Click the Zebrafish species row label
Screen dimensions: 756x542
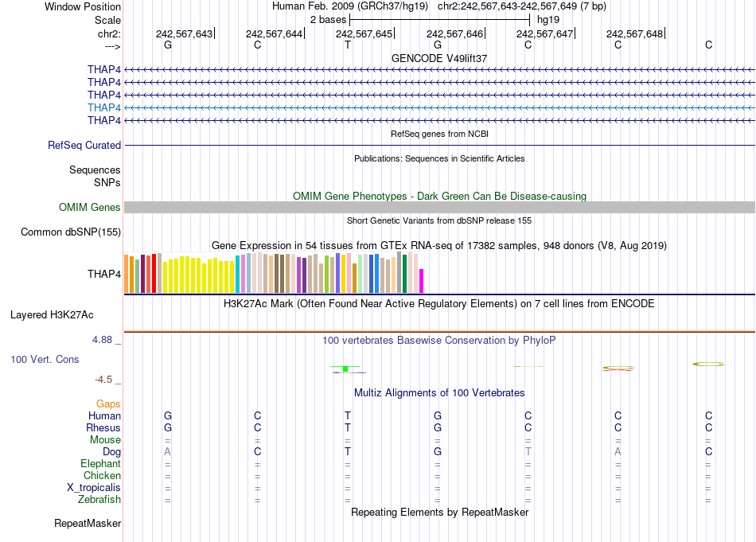tap(99, 500)
